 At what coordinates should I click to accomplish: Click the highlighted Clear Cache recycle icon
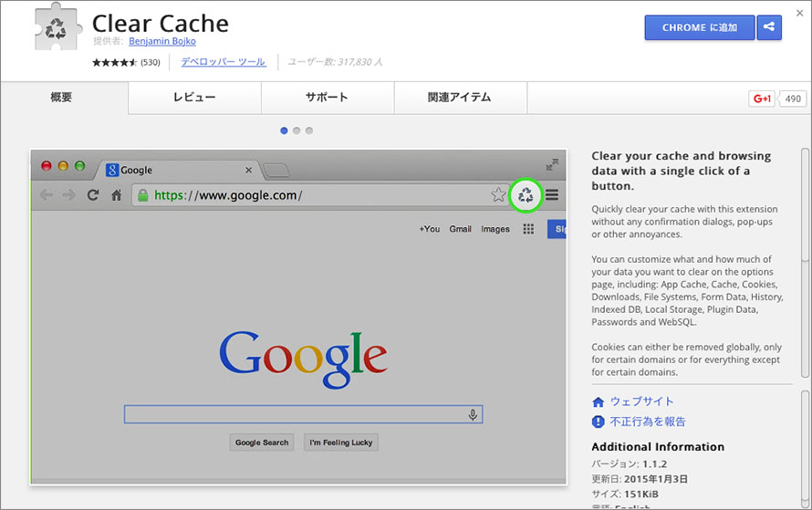(x=526, y=195)
